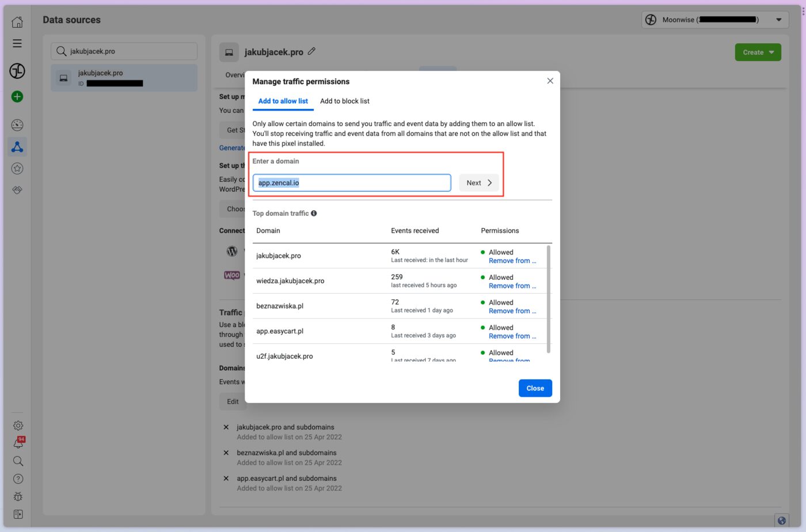Switch to Add to block list tab

coord(344,101)
